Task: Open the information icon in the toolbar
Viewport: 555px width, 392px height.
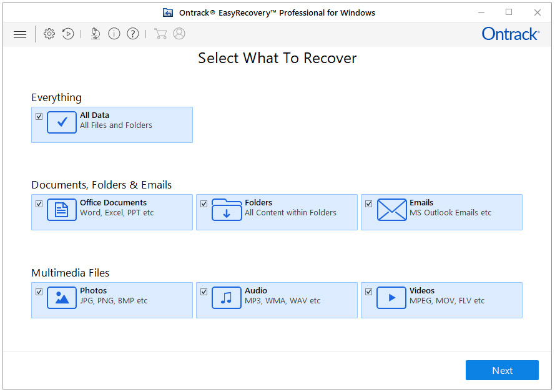Action: pos(114,34)
